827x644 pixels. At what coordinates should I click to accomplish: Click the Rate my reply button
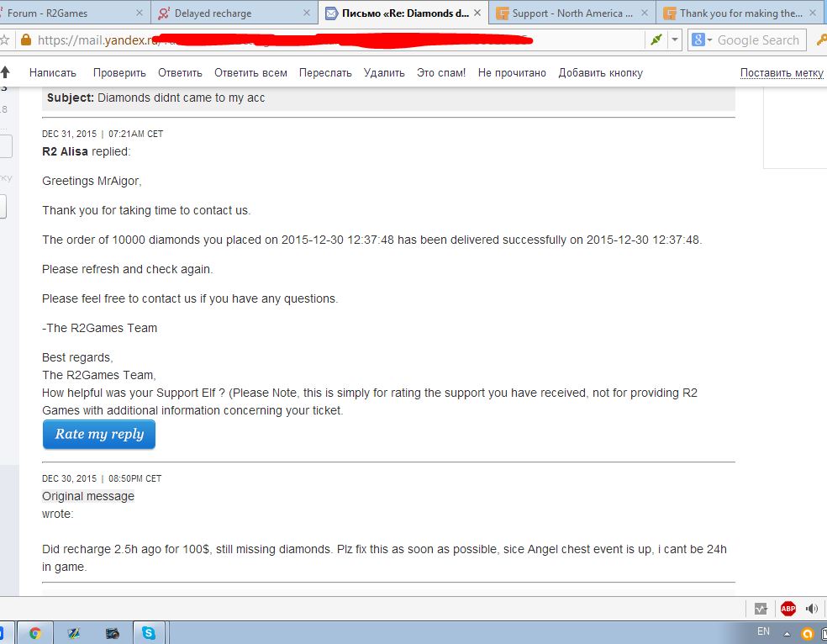pos(99,435)
